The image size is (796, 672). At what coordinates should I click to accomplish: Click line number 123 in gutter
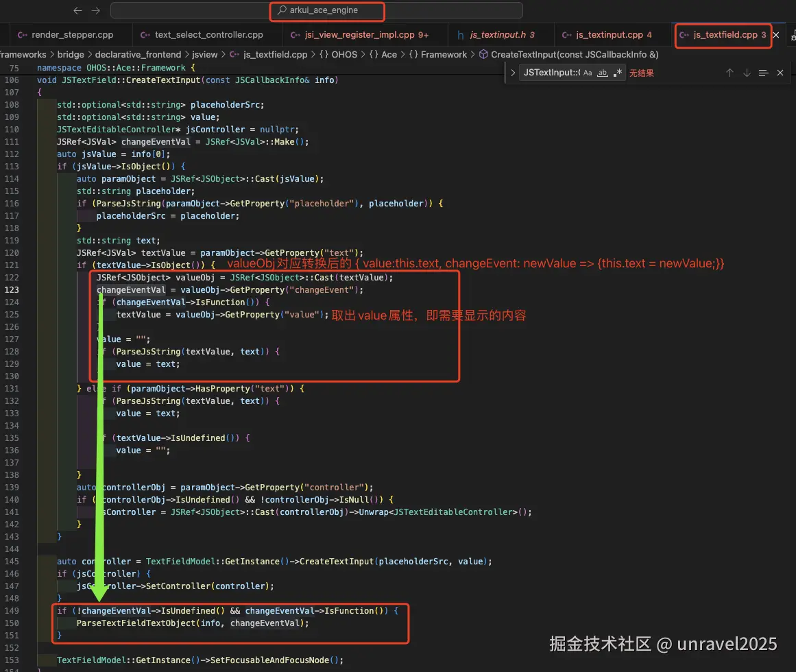(11, 290)
